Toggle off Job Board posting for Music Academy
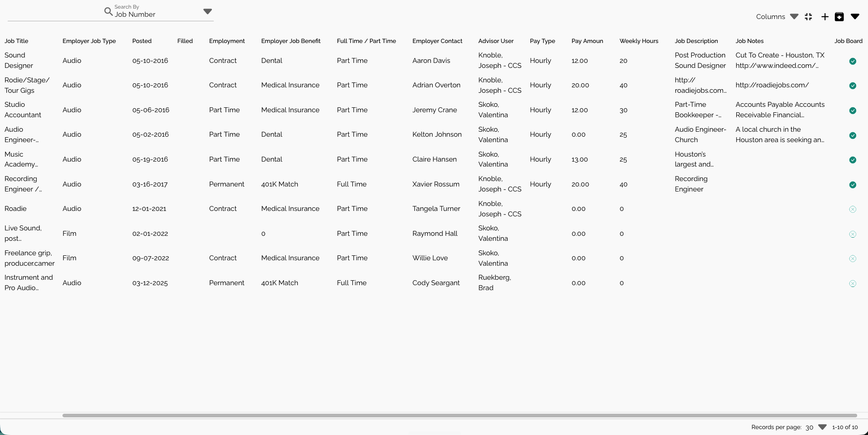The height and width of the screenshot is (435, 868). pyautogui.click(x=852, y=160)
